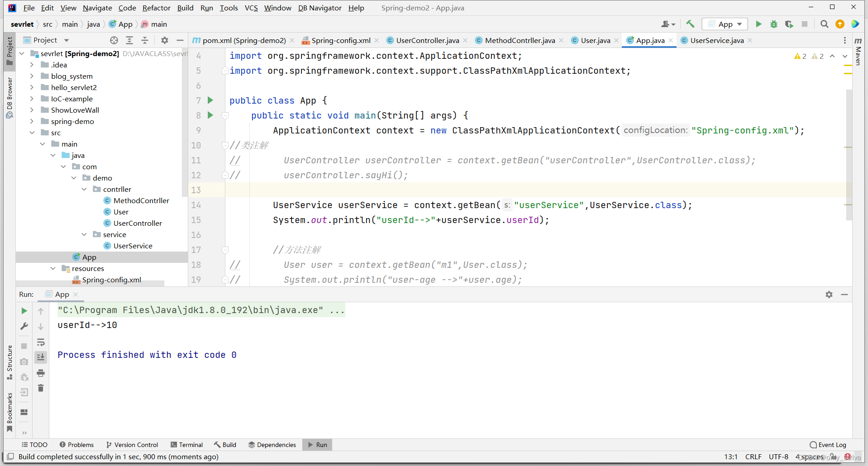Collapse the contrller package
The height and width of the screenshot is (466, 868).
pos(84,189)
